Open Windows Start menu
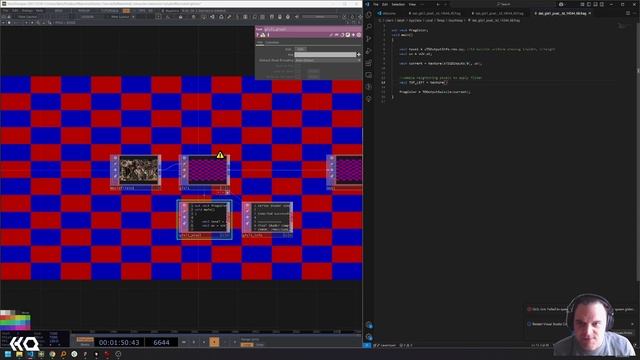Viewport: 640px width, 360px height. (x=8, y=354)
